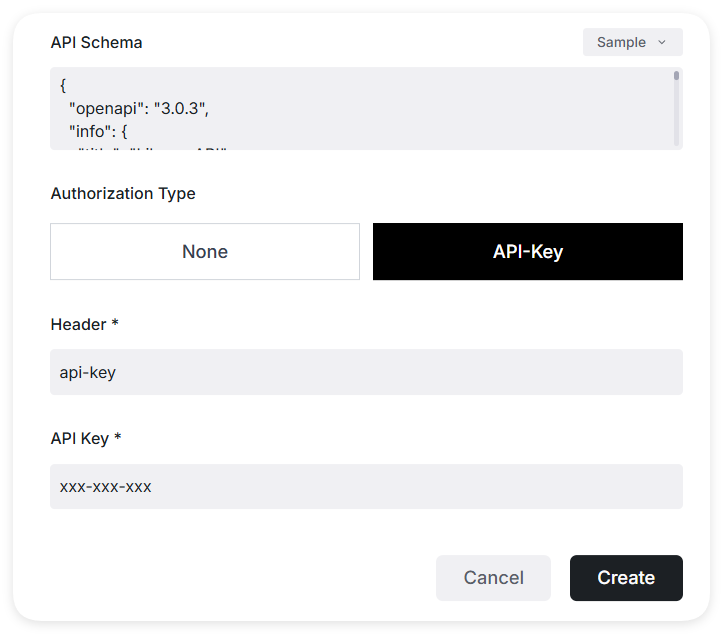Image resolution: width=723 pixels, height=634 pixels.
Task: Click the API Schema label
Action: pos(96,42)
